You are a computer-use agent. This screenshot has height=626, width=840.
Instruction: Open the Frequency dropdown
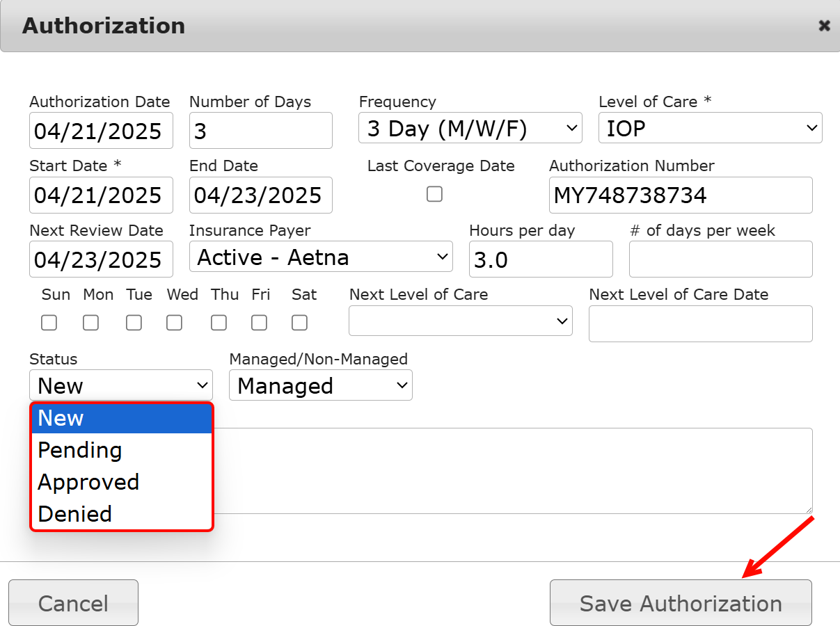pyautogui.click(x=470, y=129)
